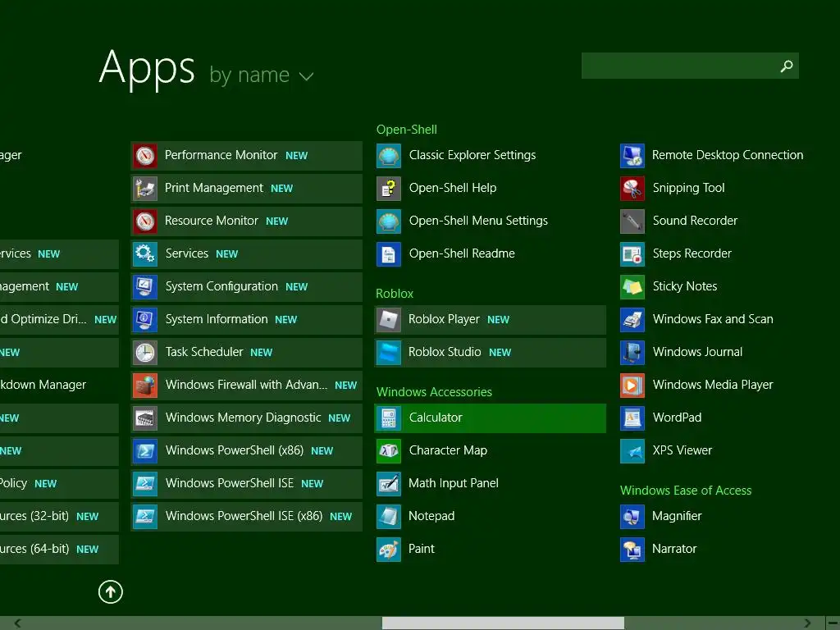840x630 pixels.
Task: Open the Services gears icon
Action: click(x=144, y=254)
